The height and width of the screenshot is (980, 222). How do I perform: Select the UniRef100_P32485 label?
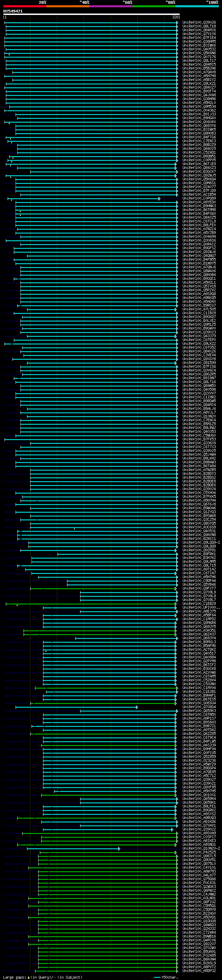(x=199, y=955)
